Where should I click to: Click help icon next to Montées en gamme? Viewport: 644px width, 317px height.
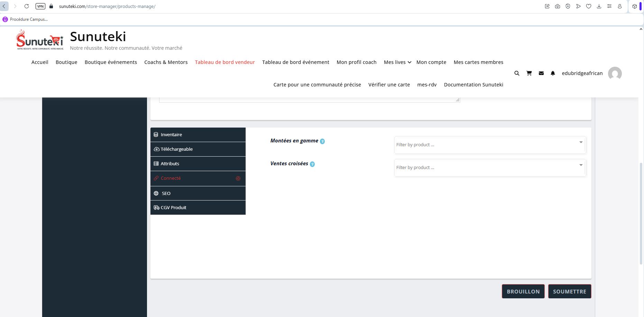(322, 141)
